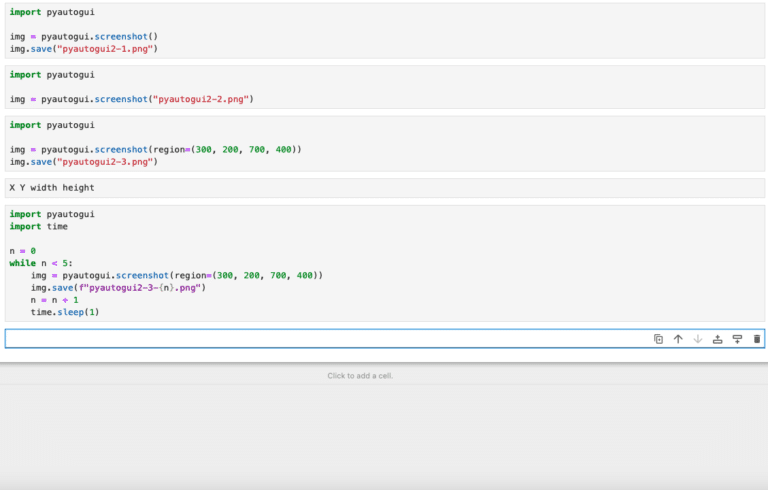The height and width of the screenshot is (490, 768).
Task: Duplicate the active empty cell
Action: (658, 339)
